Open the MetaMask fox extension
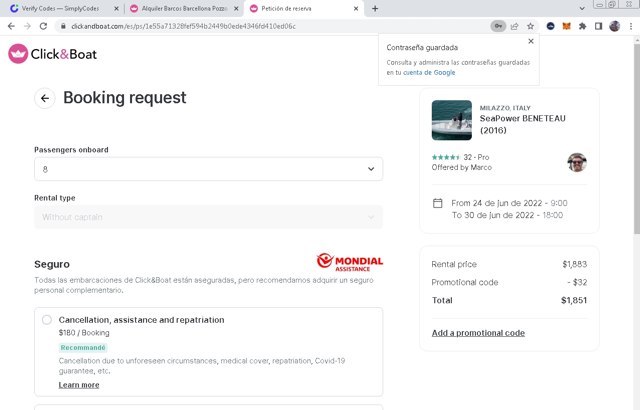This screenshot has height=410, width=640. tap(567, 26)
